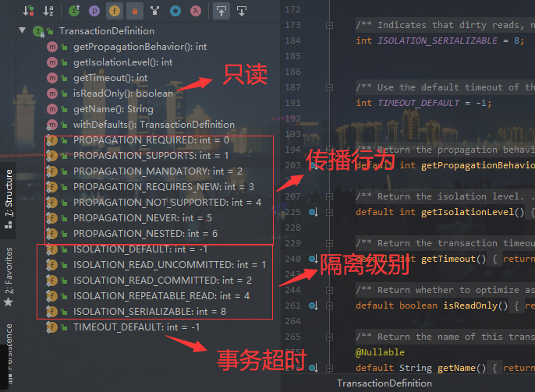Toggle Show Properties filter
Viewport: 535px width, 392px height.
click(94, 11)
